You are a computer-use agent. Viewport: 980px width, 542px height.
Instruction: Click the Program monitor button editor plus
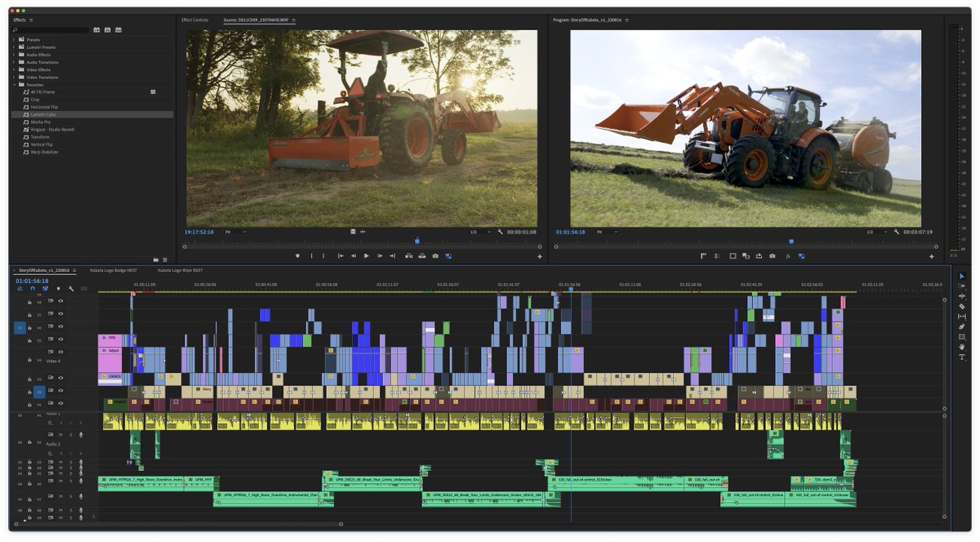click(x=932, y=256)
